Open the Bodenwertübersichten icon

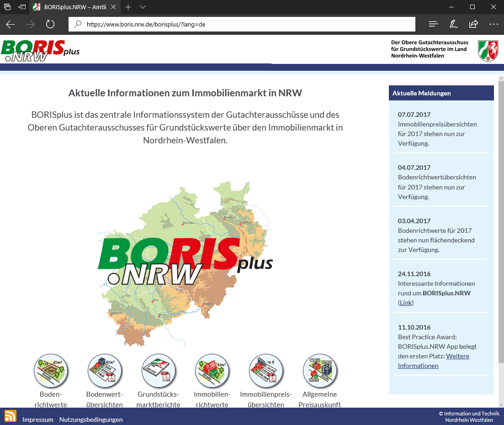[x=105, y=371]
